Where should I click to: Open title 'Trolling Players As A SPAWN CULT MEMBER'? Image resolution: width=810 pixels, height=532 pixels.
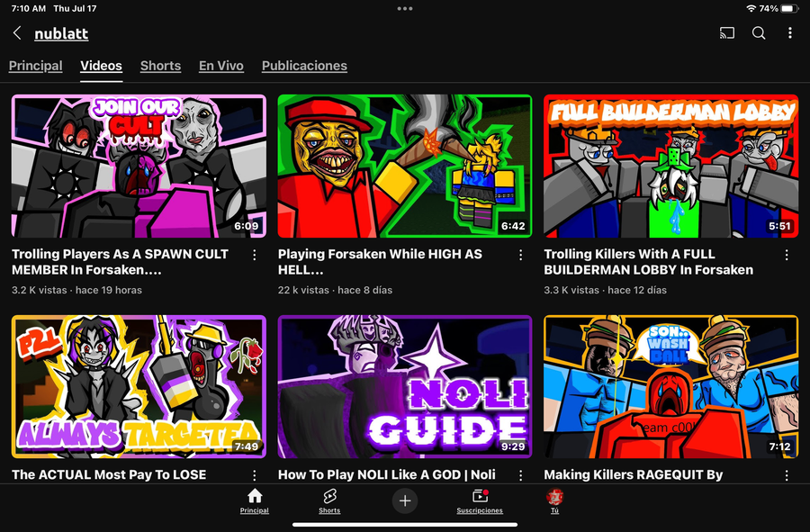click(x=120, y=262)
